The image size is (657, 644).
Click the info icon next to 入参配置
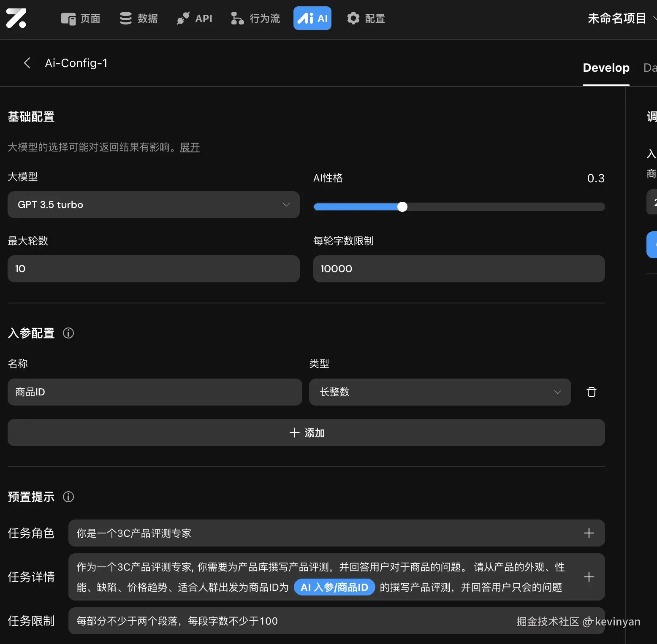[x=68, y=333]
